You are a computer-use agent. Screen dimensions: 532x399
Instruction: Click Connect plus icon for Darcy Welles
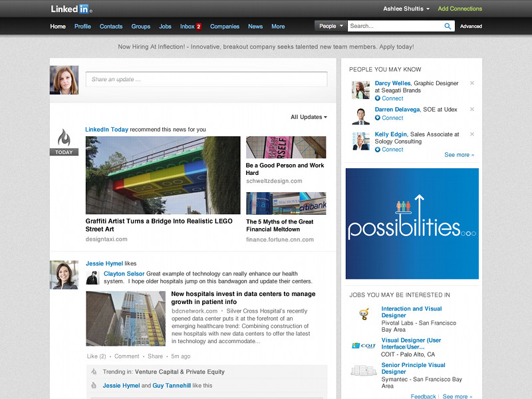(x=377, y=98)
